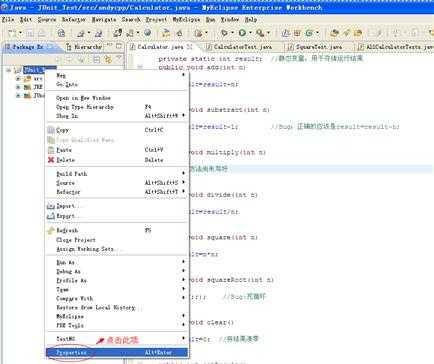Open the Window menu
Image resolution: width=434 pixels, height=364 pixels.
tap(230, 20)
